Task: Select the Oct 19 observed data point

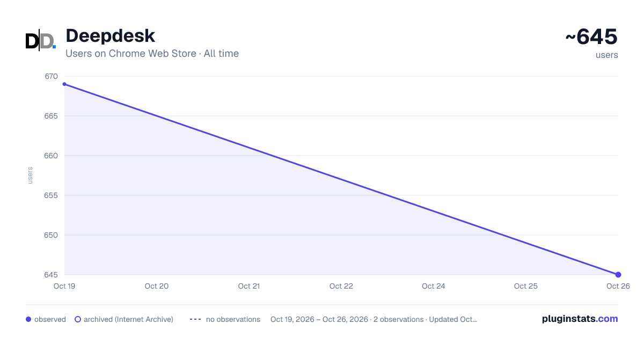Action: (64, 84)
